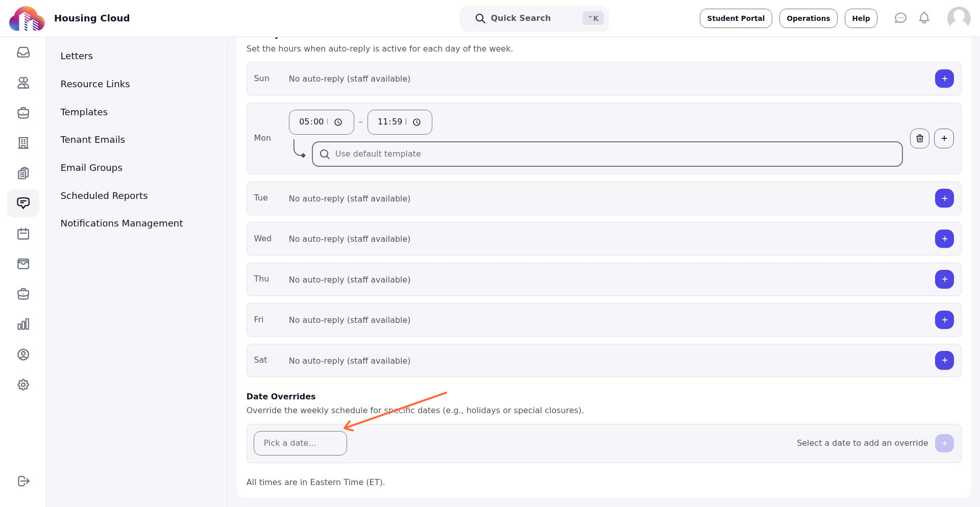Add another time range for Monday
Viewport: 980px width, 507px height.
click(944, 138)
